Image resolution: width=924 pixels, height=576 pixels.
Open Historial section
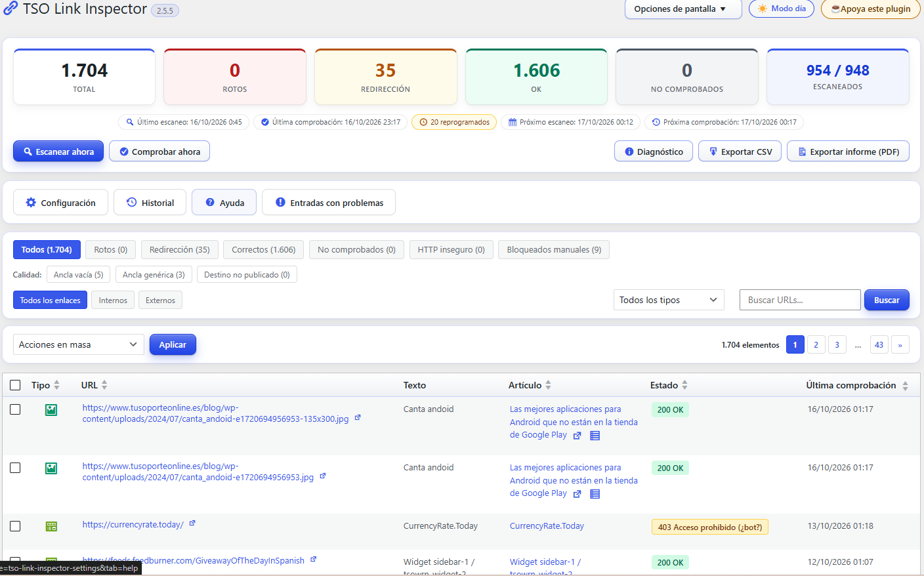(150, 203)
